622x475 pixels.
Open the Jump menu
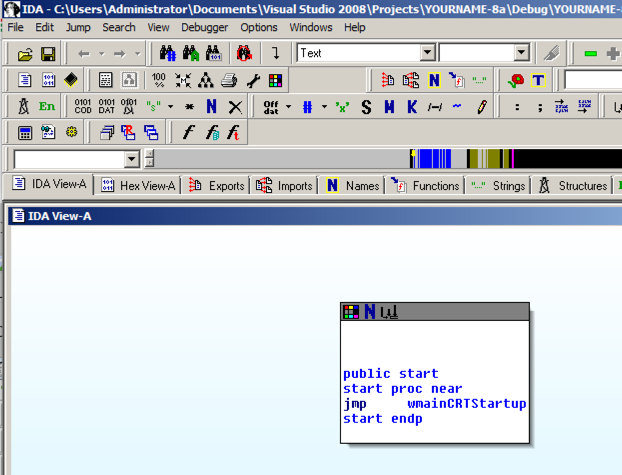78,27
